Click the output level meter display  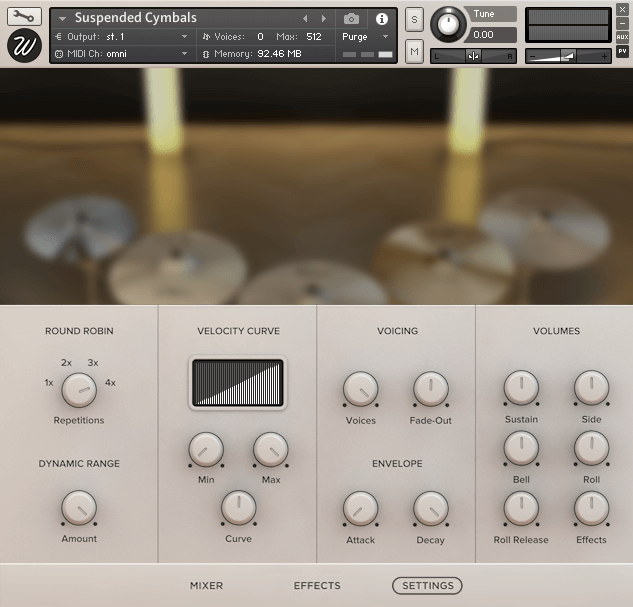(x=568, y=25)
